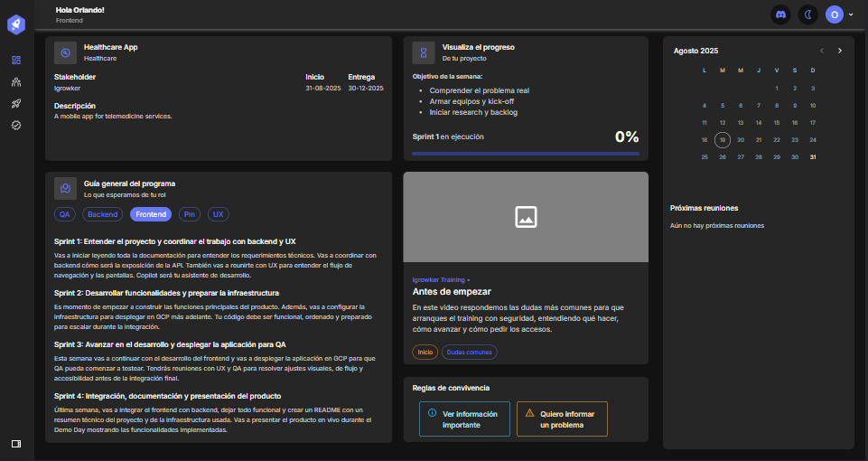This screenshot has width=868, height=461.
Task: Open the verified badge icon in sidebar
Action: click(16, 125)
